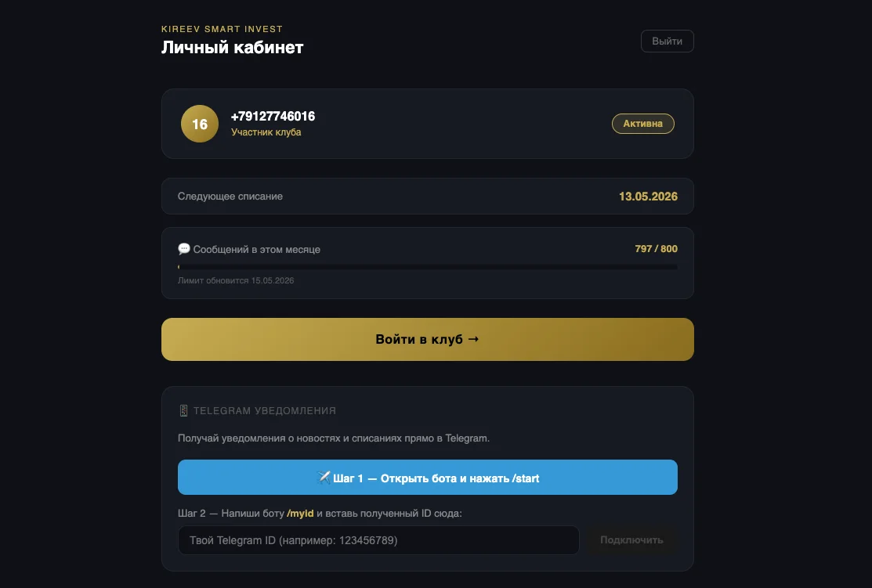Click the next charge date 13.05.2026
Screen dimensions: 872x588
(648, 197)
